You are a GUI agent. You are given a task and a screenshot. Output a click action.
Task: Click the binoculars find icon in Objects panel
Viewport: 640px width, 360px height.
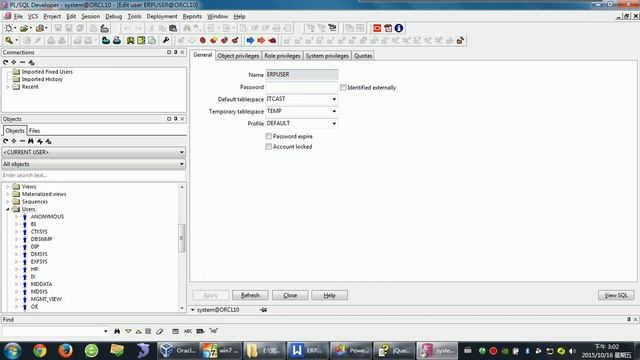coord(31,141)
